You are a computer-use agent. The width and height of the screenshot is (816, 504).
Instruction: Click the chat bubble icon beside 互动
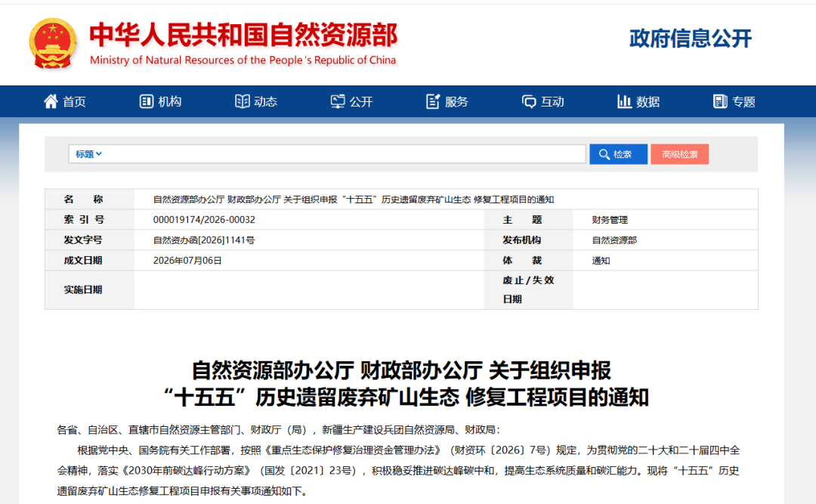pos(529,101)
